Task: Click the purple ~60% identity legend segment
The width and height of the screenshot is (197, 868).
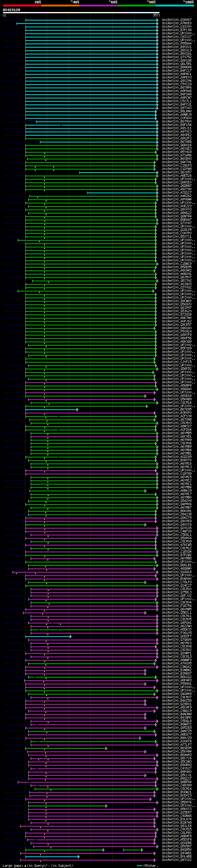Action: (98, 6)
